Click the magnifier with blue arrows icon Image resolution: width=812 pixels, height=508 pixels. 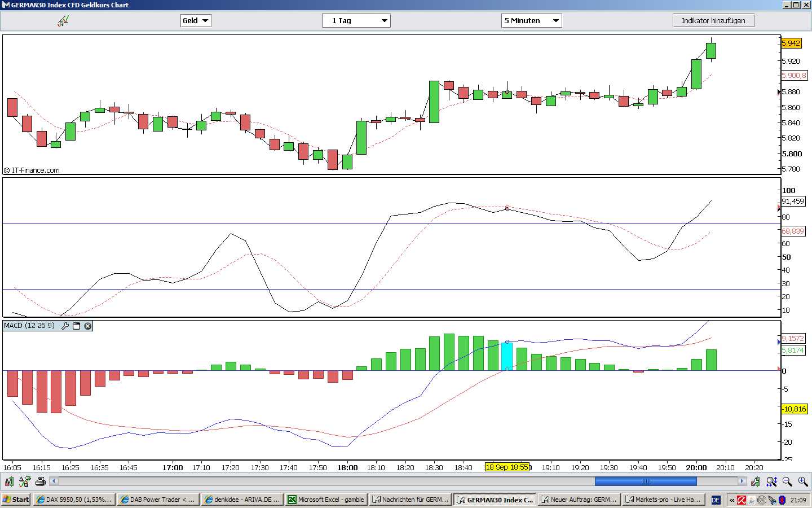click(x=772, y=481)
